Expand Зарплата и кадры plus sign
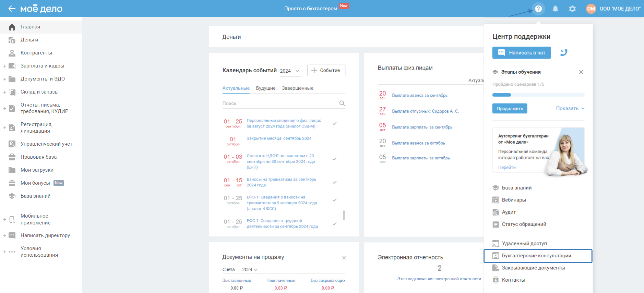 (5, 66)
